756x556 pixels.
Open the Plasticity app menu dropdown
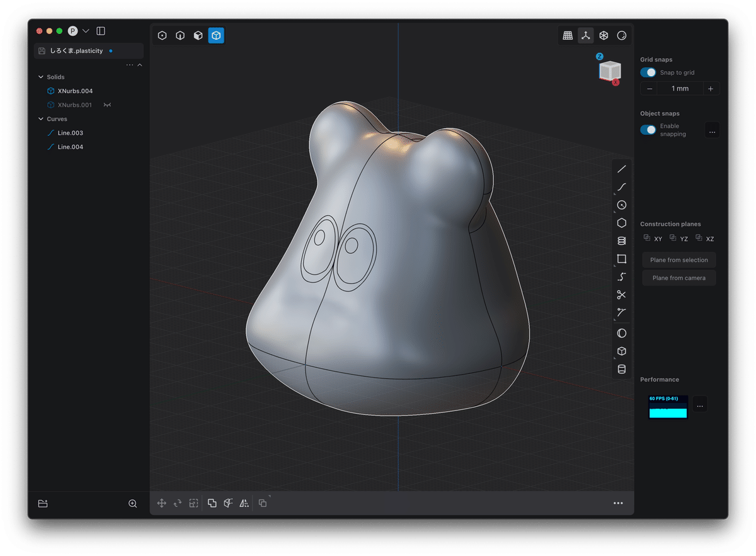coord(86,31)
